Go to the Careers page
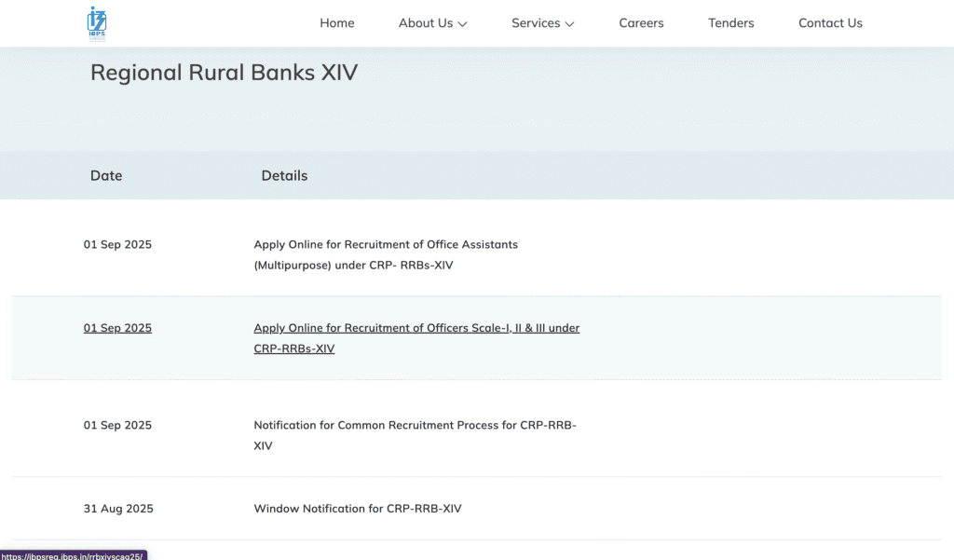Viewport: 954px width, 560px height. pos(641,23)
